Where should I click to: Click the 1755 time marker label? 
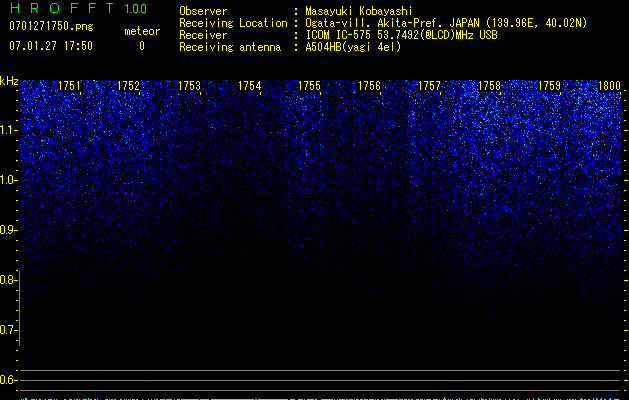(x=309, y=86)
